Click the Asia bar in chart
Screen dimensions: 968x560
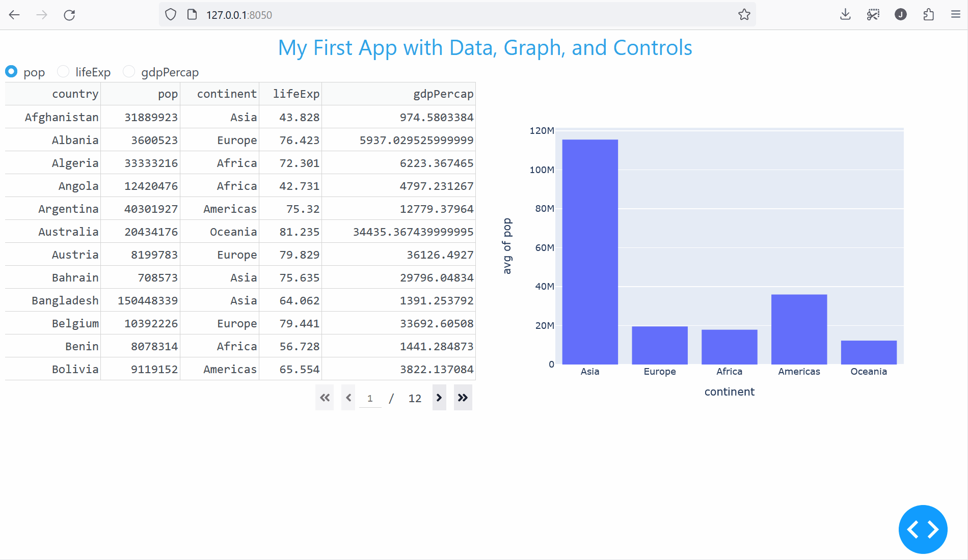(590, 251)
